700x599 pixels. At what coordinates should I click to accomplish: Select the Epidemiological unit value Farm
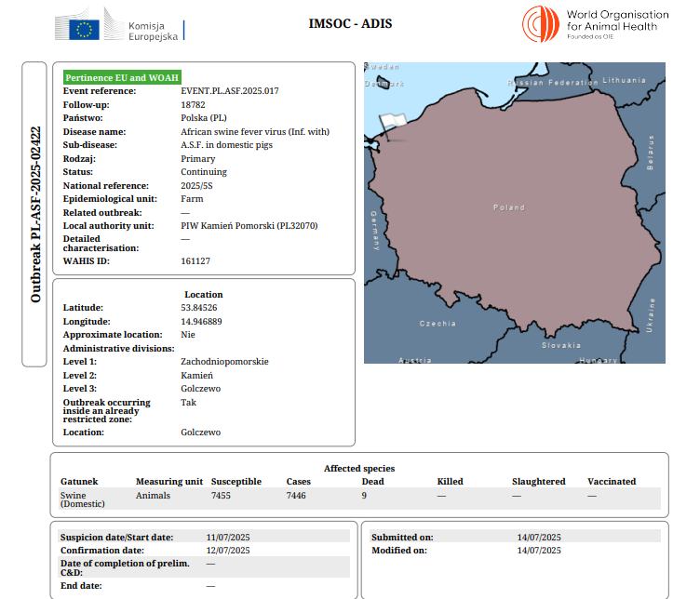pos(192,199)
